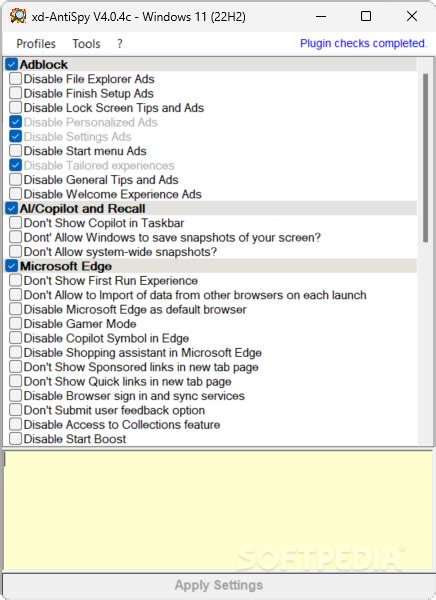Check Disable Lock Screen Tips and Ads
The image size is (436, 600).
pyautogui.click(x=15, y=108)
